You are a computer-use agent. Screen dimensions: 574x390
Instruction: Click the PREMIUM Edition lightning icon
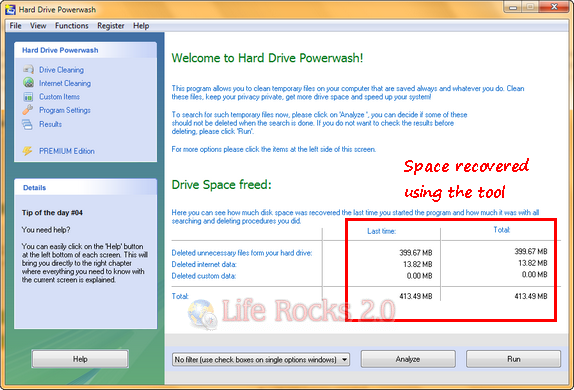(27, 151)
